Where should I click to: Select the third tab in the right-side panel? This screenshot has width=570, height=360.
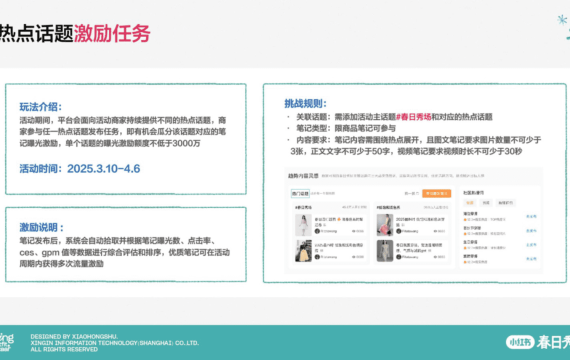pos(506,203)
